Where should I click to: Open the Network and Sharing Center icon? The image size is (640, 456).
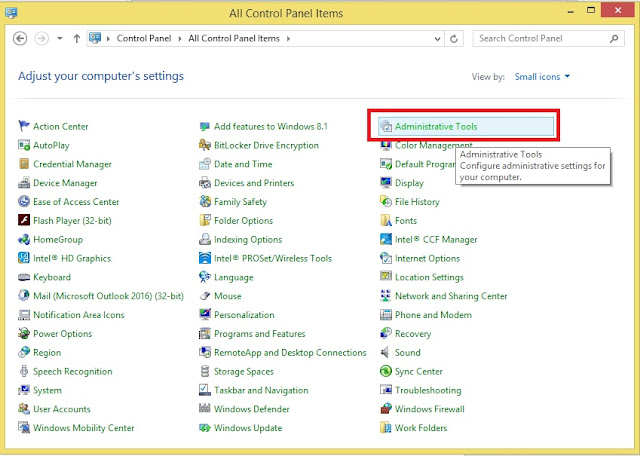tap(386, 296)
